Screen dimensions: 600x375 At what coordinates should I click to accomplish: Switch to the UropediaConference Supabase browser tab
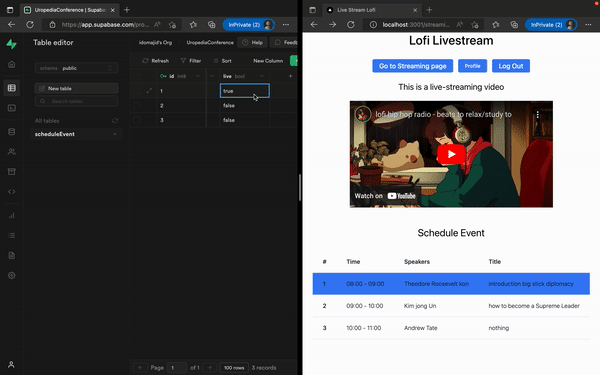(69, 10)
